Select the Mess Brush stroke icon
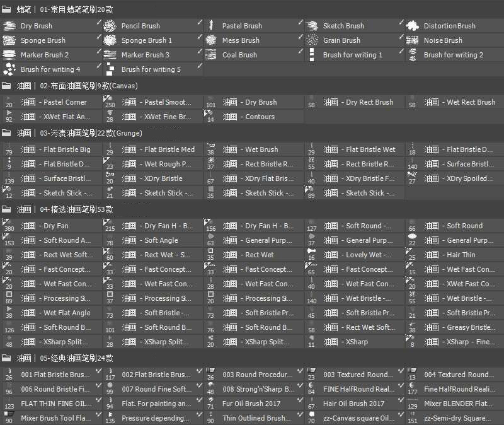Screen dimensions: 504x425 (x=210, y=40)
